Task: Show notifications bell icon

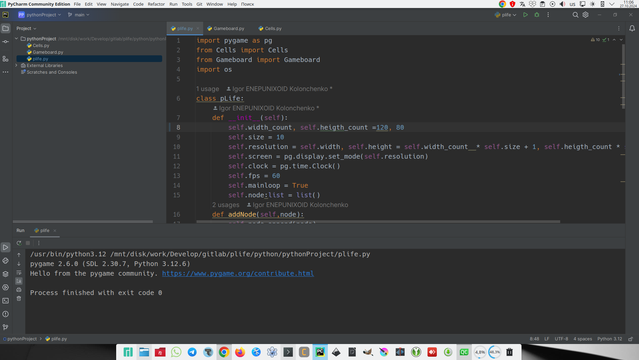Action: pos(632,29)
